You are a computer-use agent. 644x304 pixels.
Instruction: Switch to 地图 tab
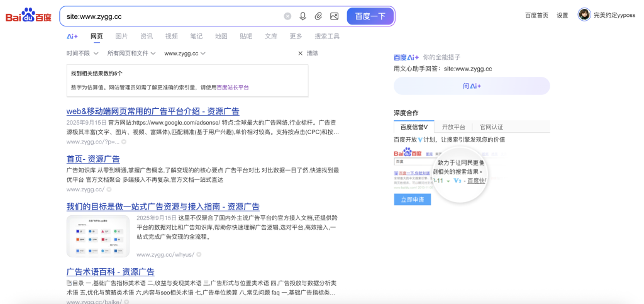221,36
